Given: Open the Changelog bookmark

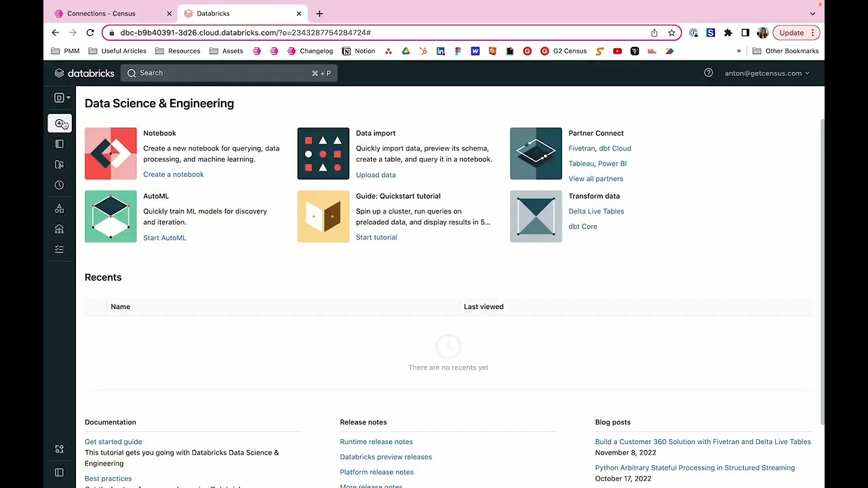Looking at the screenshot, I should pos(310,51).
